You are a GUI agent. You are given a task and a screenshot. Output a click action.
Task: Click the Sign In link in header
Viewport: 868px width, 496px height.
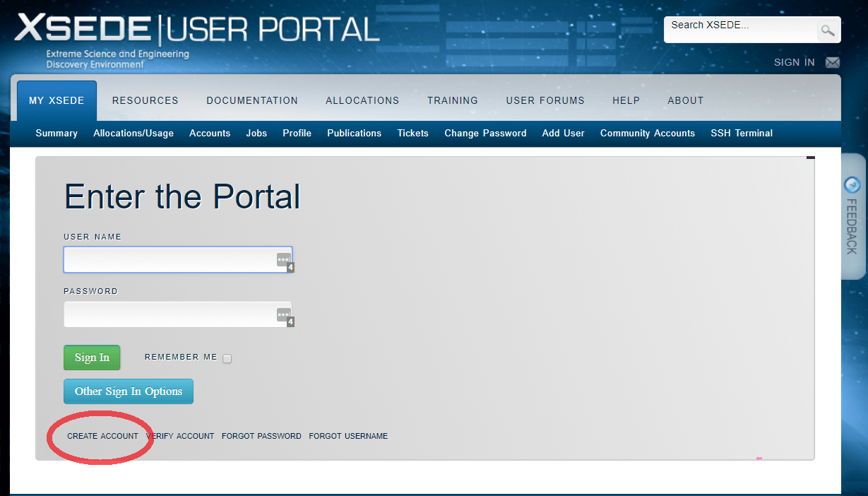click(x=795, y=62)
